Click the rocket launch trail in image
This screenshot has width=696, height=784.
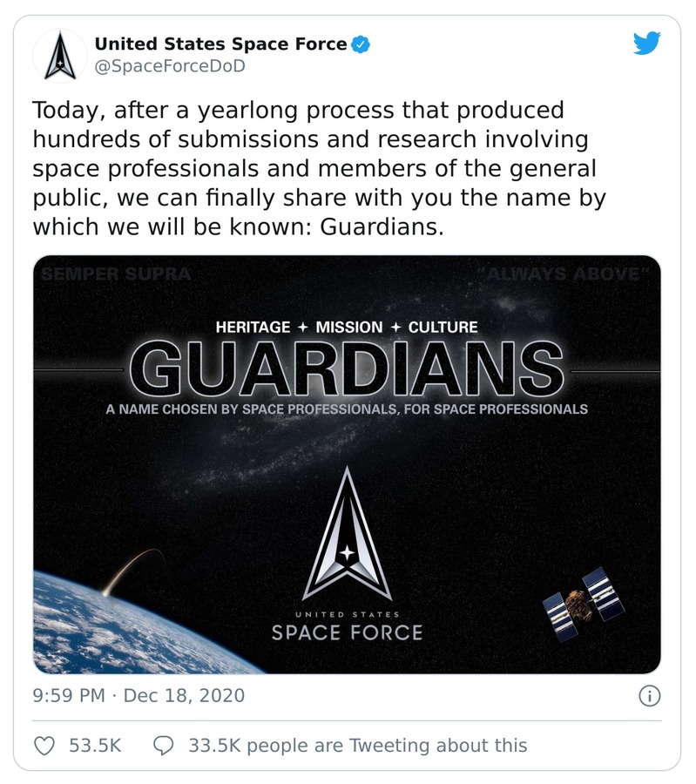click(x=131, y=570)
